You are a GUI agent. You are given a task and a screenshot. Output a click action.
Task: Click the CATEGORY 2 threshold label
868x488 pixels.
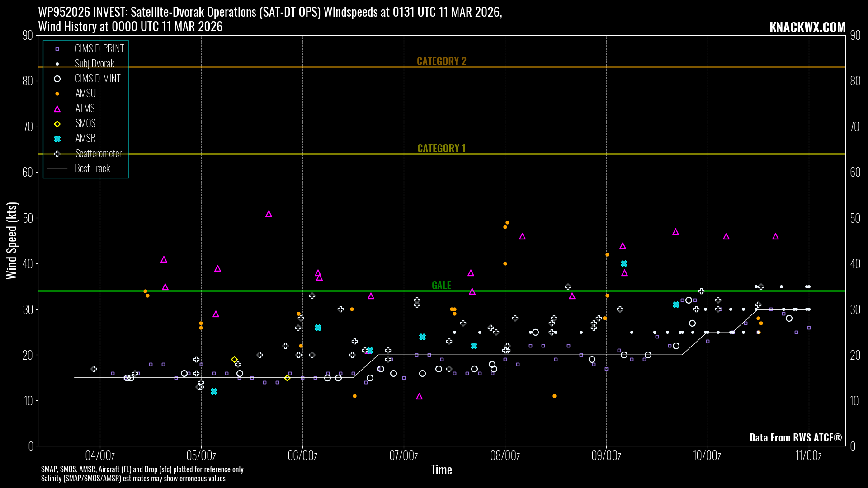(441, 61)
